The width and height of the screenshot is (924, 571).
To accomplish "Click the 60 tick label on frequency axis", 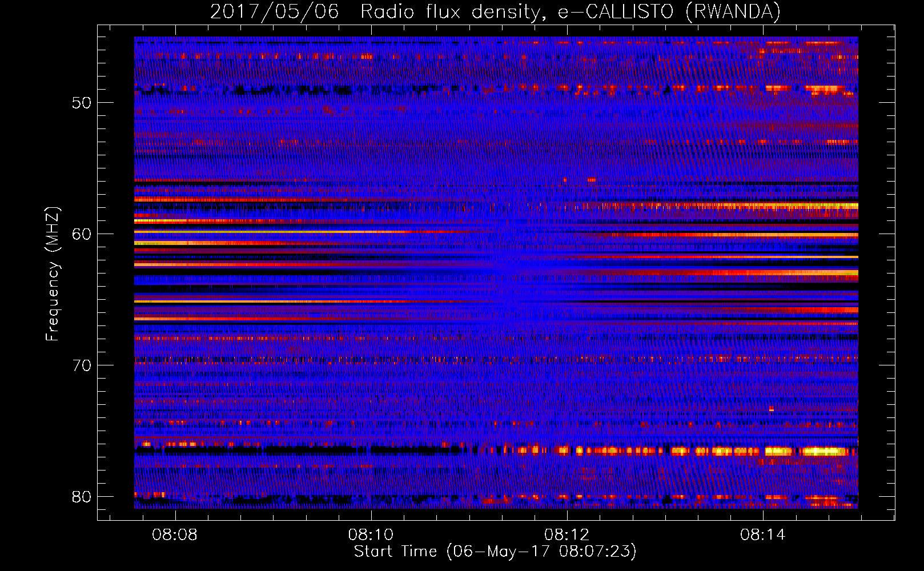I will tap(81, 234).
